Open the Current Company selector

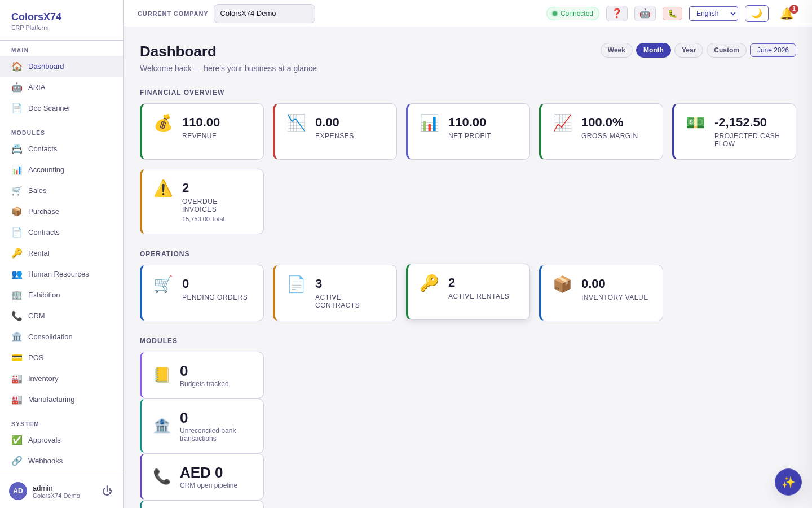[264, 14]
